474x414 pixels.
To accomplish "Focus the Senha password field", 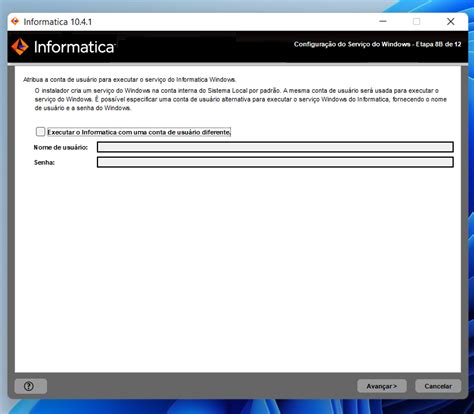I will click(x=275, y=162).
